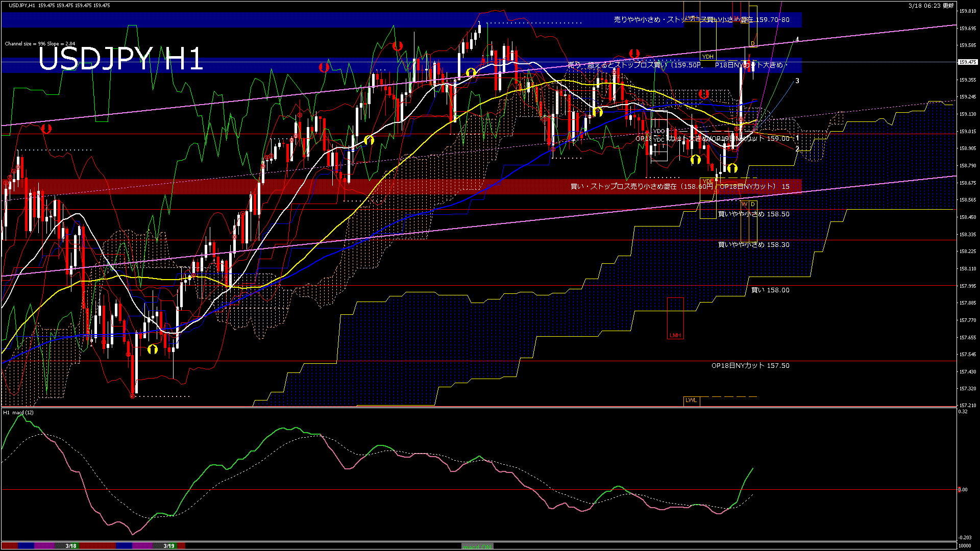980x551 pixels.
Task: Click the 買い 158.00 order level label
Action: (x=770, y=290)
